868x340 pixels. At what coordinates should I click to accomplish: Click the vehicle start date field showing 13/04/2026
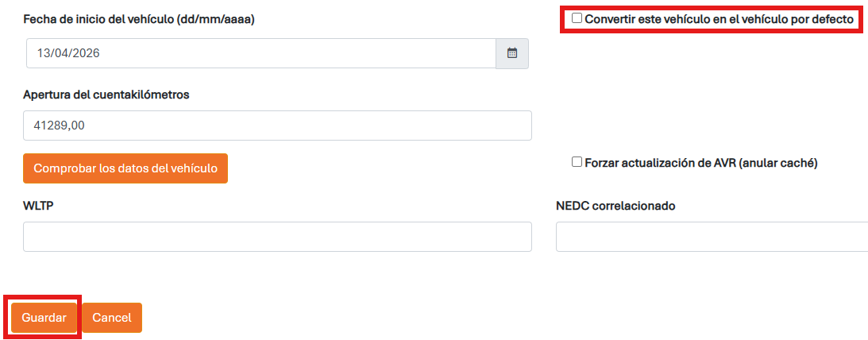click(x=261, y=53)
